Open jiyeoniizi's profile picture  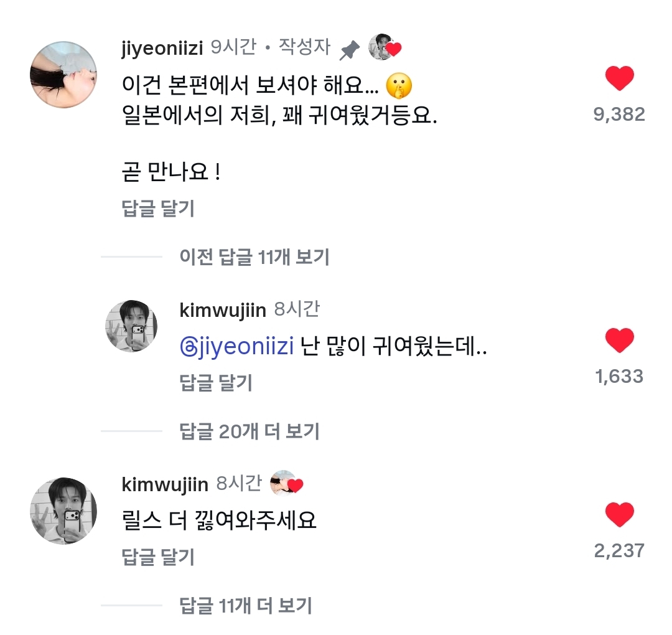(x=63, y=74)
